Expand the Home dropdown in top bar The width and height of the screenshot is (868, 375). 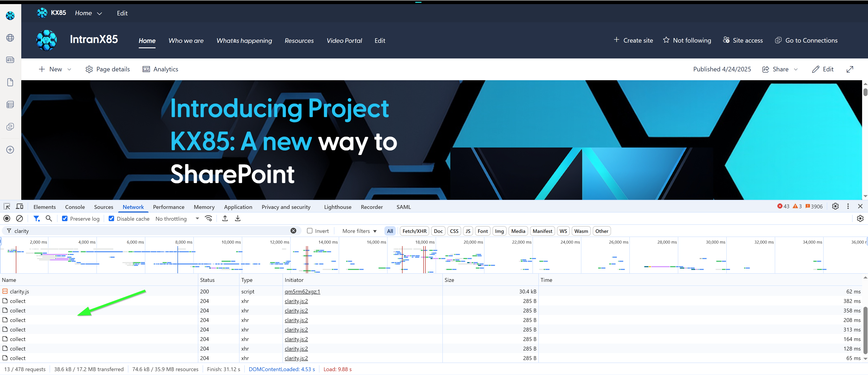pos(99,14)
